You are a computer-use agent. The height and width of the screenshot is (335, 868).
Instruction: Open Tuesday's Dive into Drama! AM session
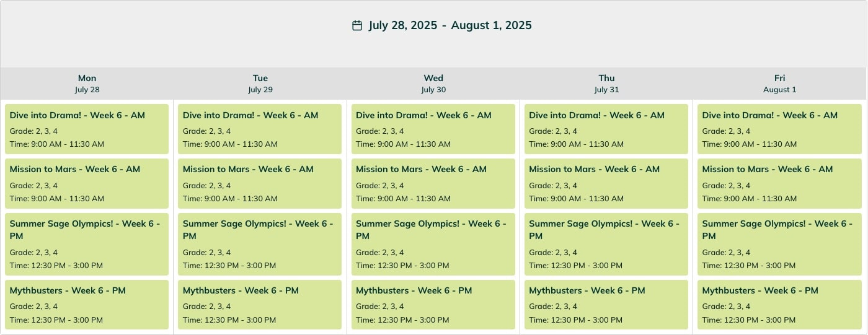pyautogui.click(x=260, y=129)
